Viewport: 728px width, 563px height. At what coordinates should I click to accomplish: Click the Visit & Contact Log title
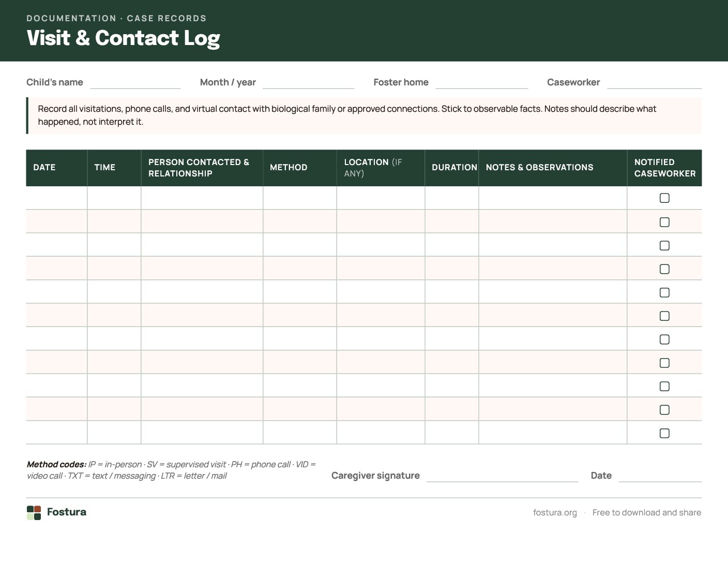tap(123, 38)
